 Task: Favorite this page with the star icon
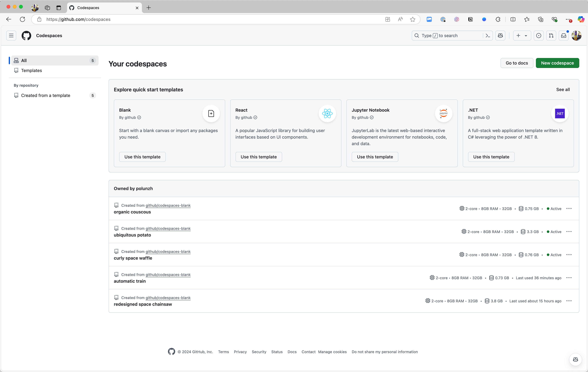pos(413,19)
